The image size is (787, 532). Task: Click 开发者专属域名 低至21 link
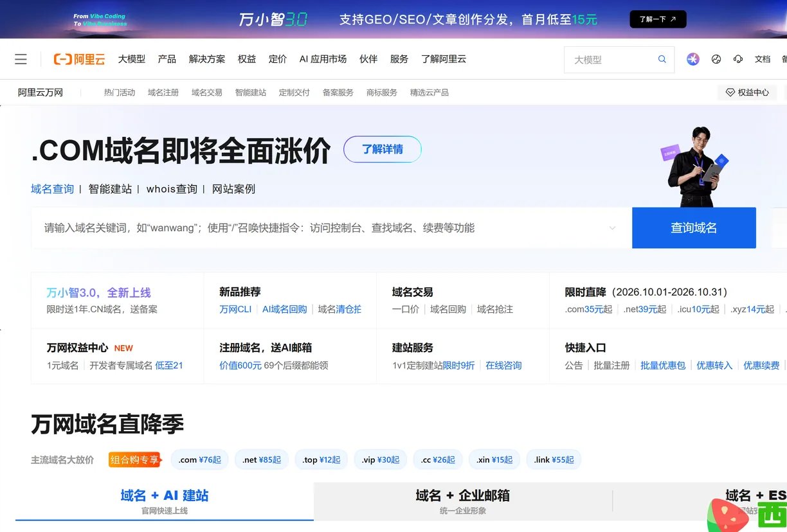(x=136, y=366)
